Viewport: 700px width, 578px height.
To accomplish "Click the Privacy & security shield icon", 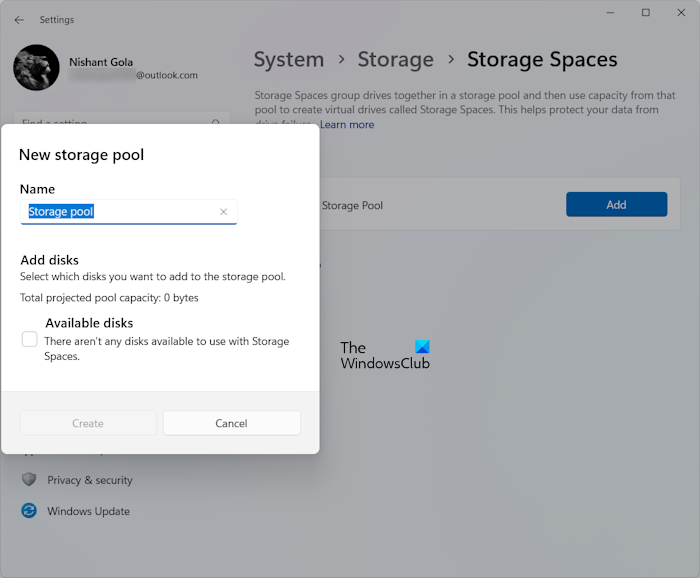I will coord(29,480).
